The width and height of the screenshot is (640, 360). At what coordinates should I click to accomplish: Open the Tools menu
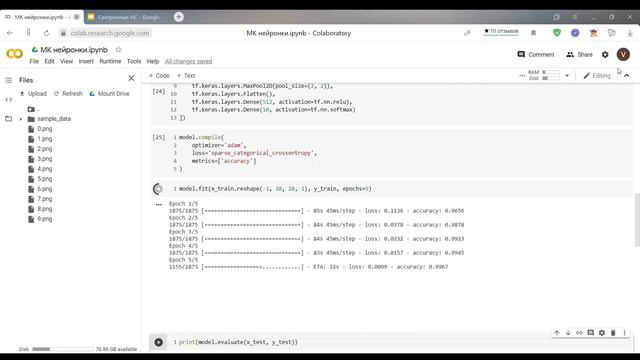(134, 61)
